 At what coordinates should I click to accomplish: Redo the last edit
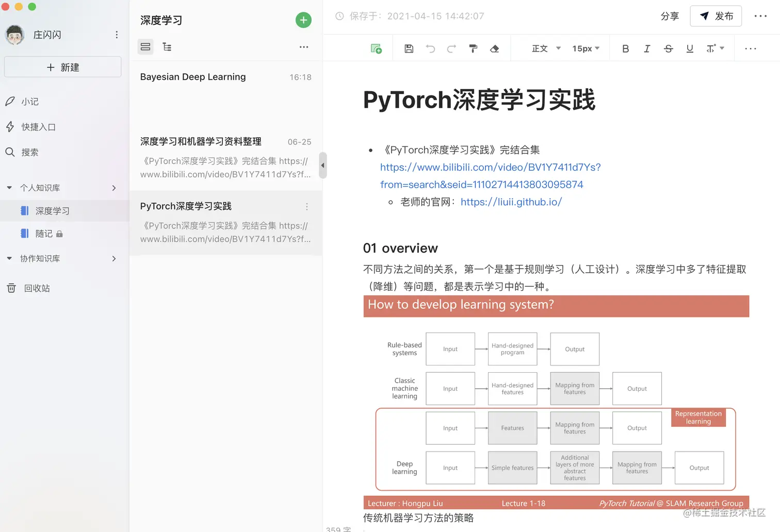coord(451,48)
